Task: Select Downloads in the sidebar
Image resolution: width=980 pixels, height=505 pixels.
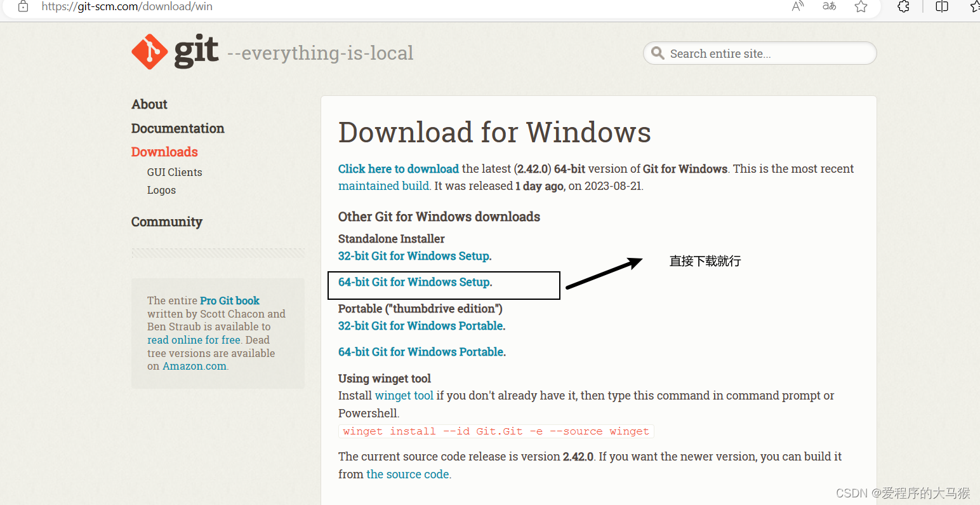Action: 164,152
